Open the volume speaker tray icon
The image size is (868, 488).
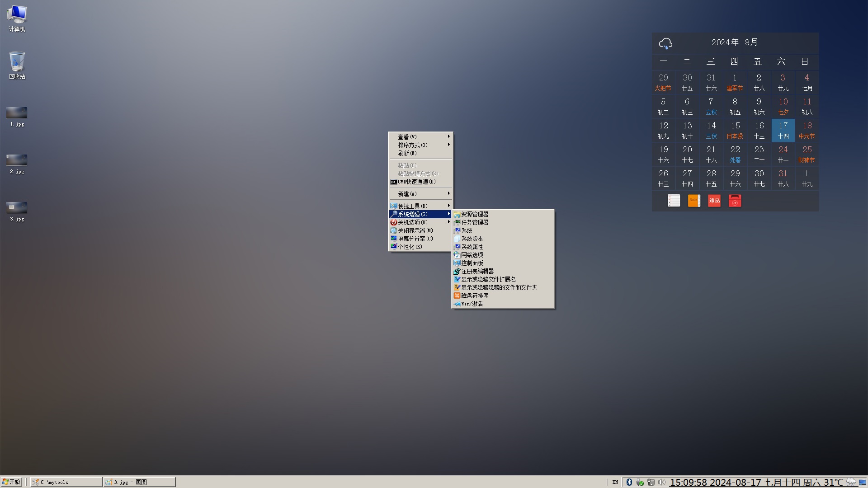tap(661, 482)
